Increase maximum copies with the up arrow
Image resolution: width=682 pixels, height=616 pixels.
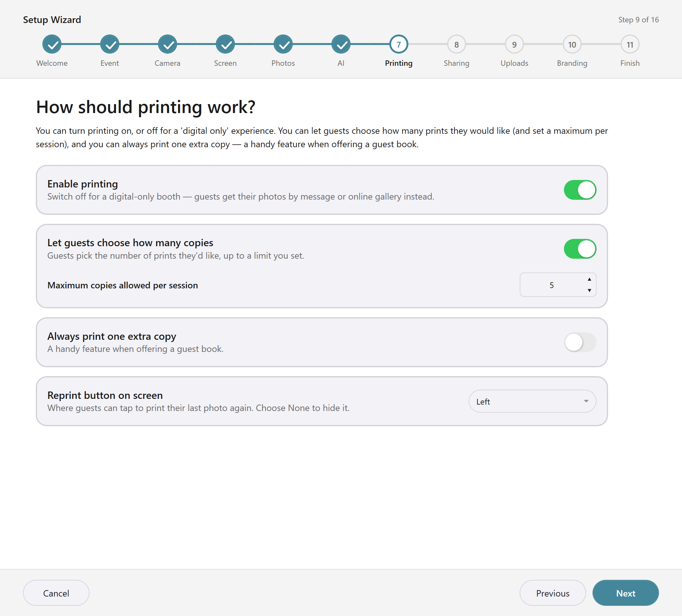click(x=589, y=279)
